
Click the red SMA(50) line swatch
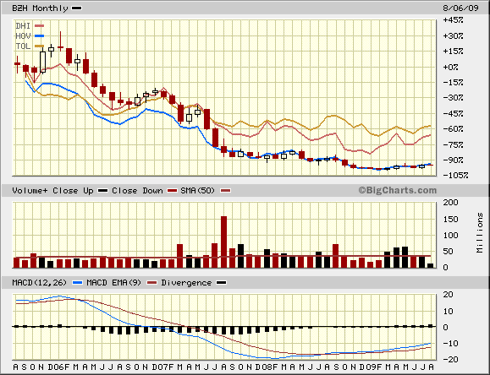coord(226,191)
